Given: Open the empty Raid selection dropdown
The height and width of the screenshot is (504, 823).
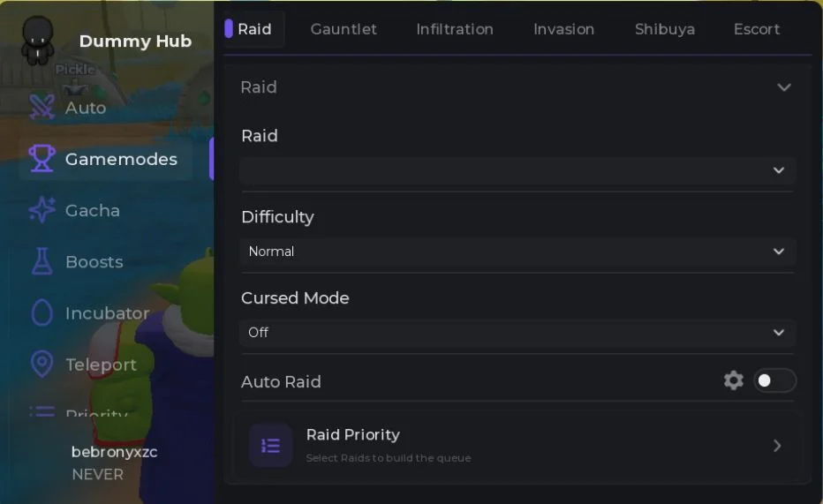Looking at the screenshot, I should [517, 170].
